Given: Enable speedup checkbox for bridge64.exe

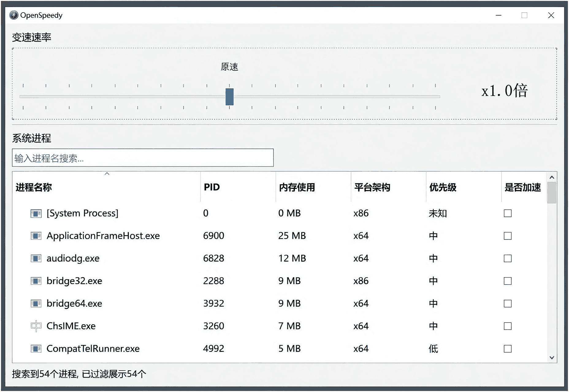Looking at the screenshot, I should coord(508,303).
